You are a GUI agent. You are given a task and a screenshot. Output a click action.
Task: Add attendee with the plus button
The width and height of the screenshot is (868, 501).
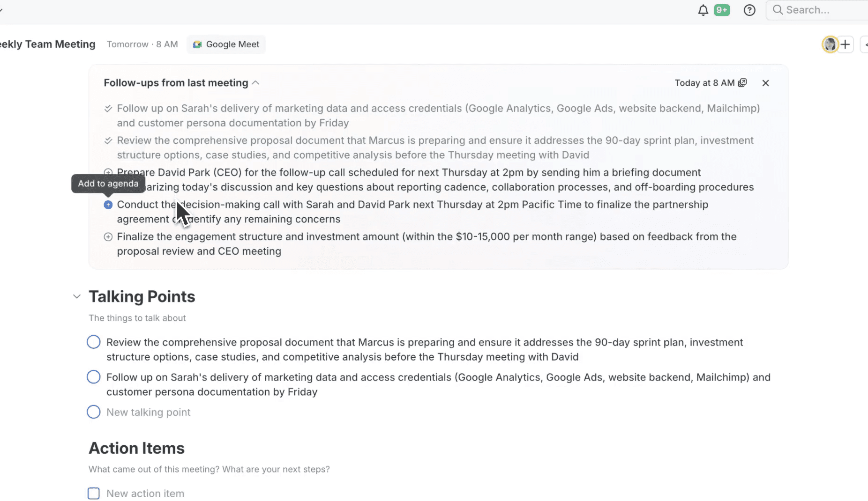[845, 44]
